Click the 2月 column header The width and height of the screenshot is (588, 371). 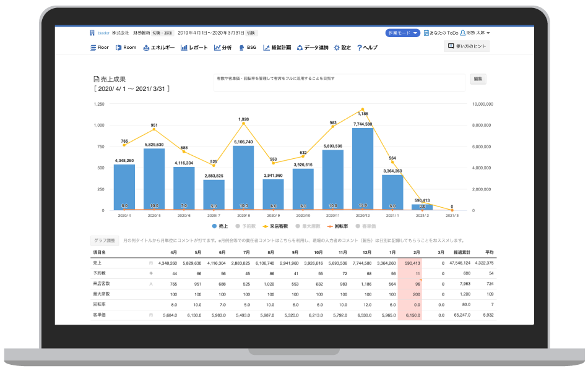click(x=417, y=252)
